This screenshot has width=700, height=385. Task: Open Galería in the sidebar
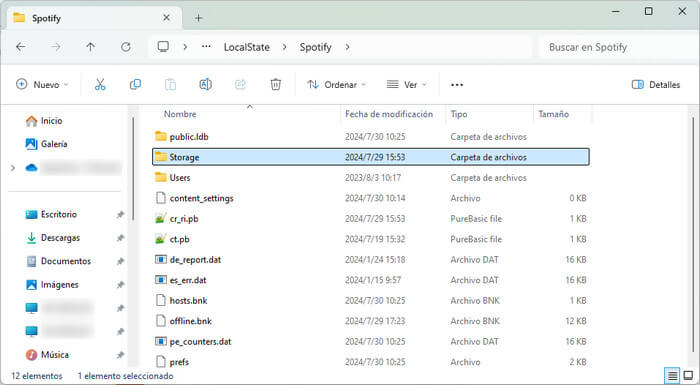pyautogui.click(x=46, y=144)
